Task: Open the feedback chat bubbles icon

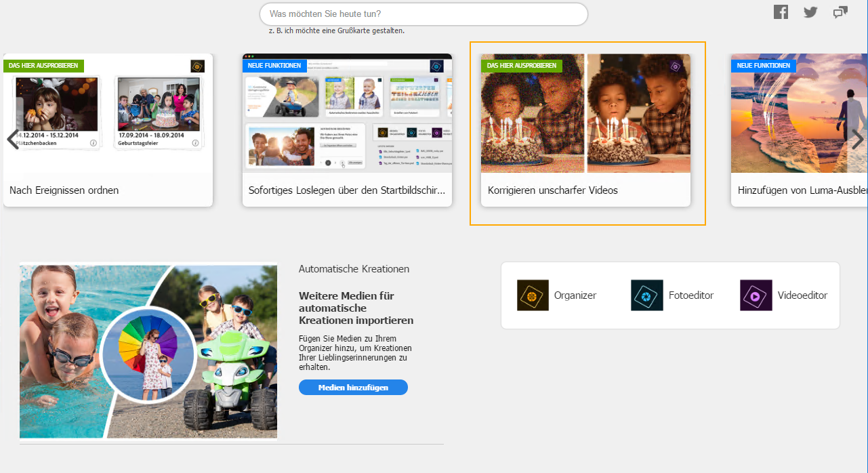Action: pyautogui.click(x=840, y=12)
